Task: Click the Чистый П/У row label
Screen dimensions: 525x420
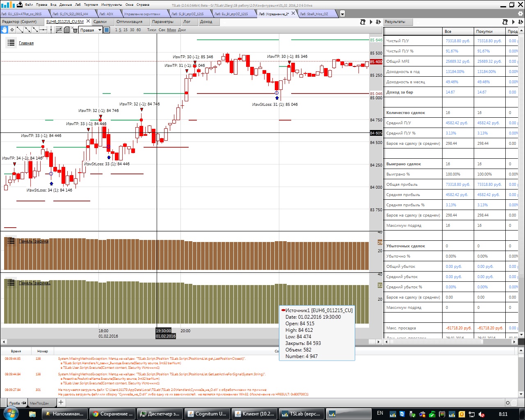Action: (x=397, y=41)
